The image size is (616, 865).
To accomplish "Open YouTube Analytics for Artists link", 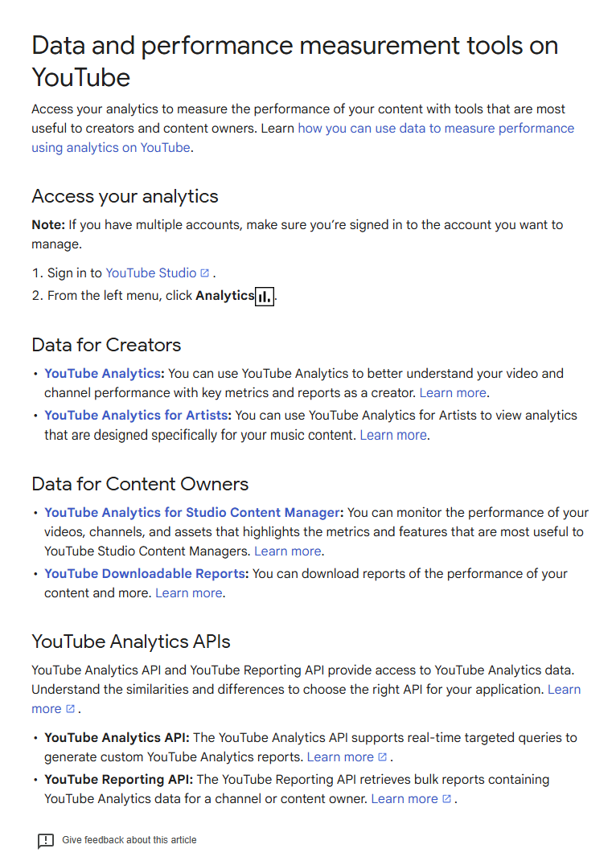I will pyautogui.click(x=137, y=416).
